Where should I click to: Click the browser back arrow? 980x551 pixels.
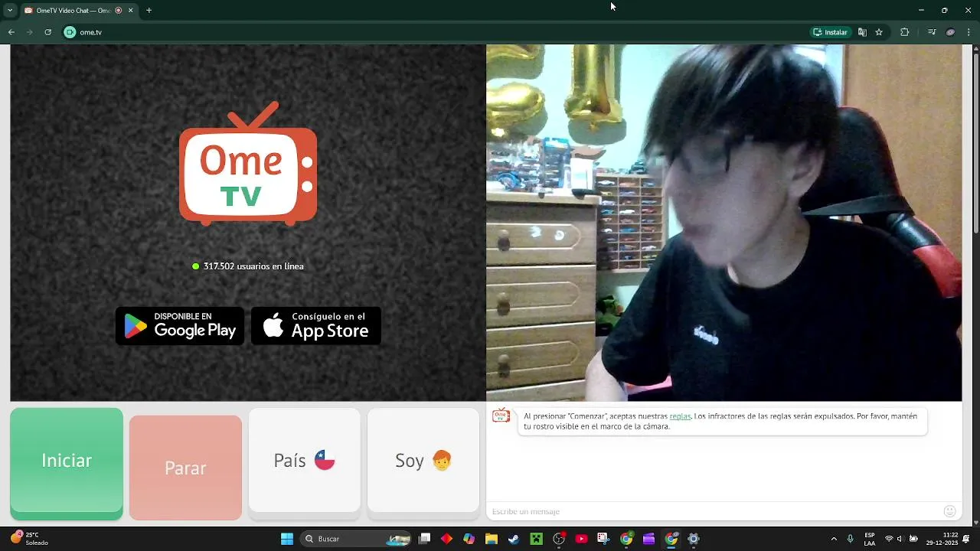[11, 32]
